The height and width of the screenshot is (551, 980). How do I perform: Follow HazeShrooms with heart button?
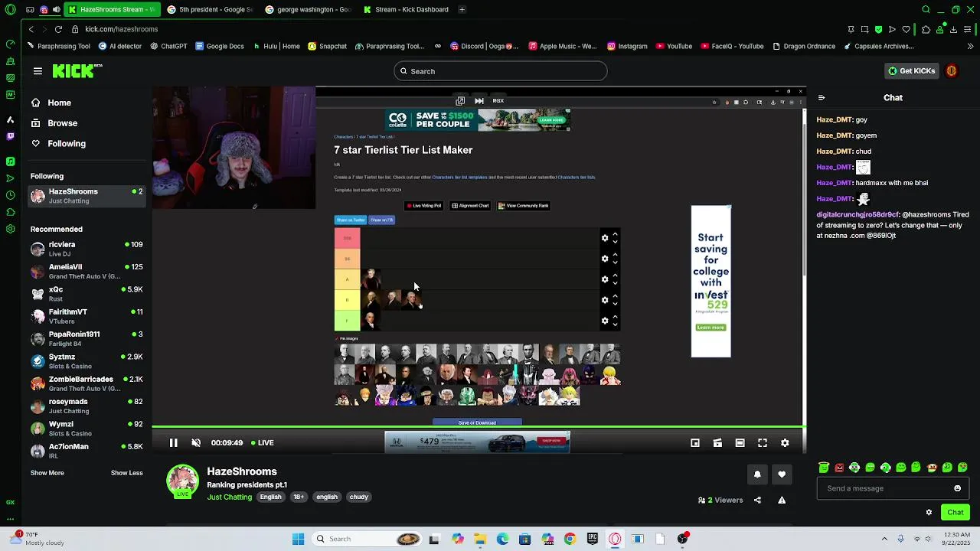[x=782, y=474]
